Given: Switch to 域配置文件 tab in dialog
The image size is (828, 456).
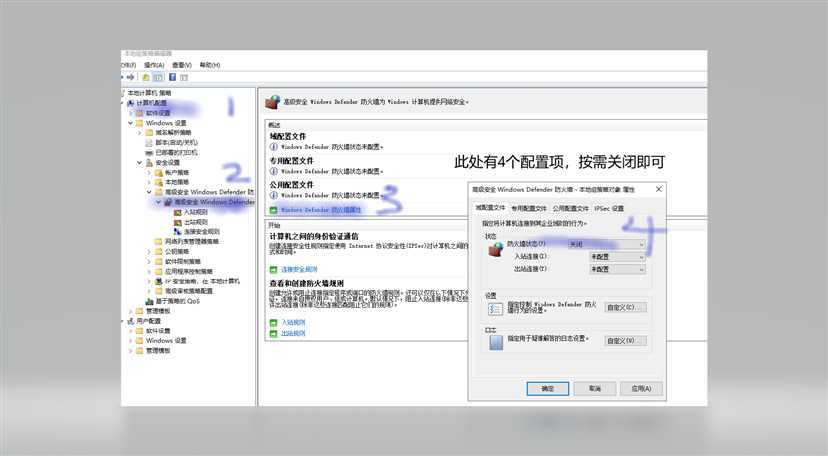Looking at the screenshot, I should pos(490,208).
